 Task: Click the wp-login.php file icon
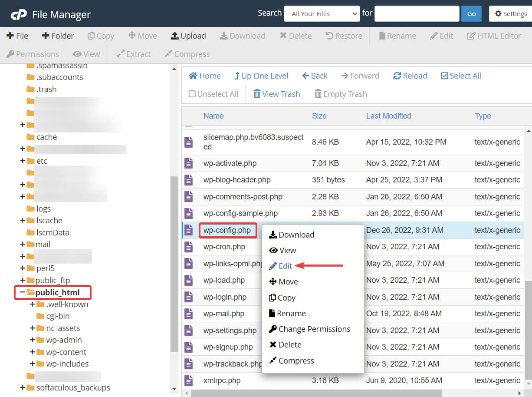188,297
